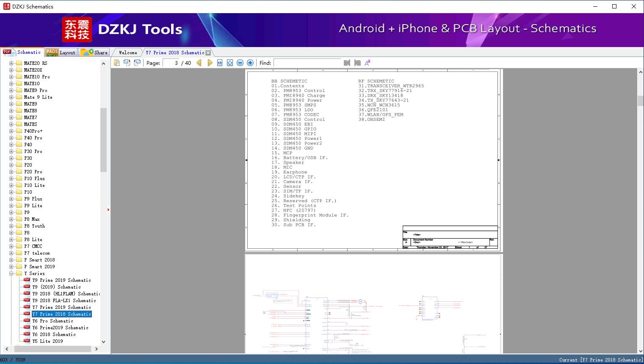Image resolution: width=644 pixels, height=364 pixels.
Task: Switch to the PADS Layout tab
Action: (61, 53)
